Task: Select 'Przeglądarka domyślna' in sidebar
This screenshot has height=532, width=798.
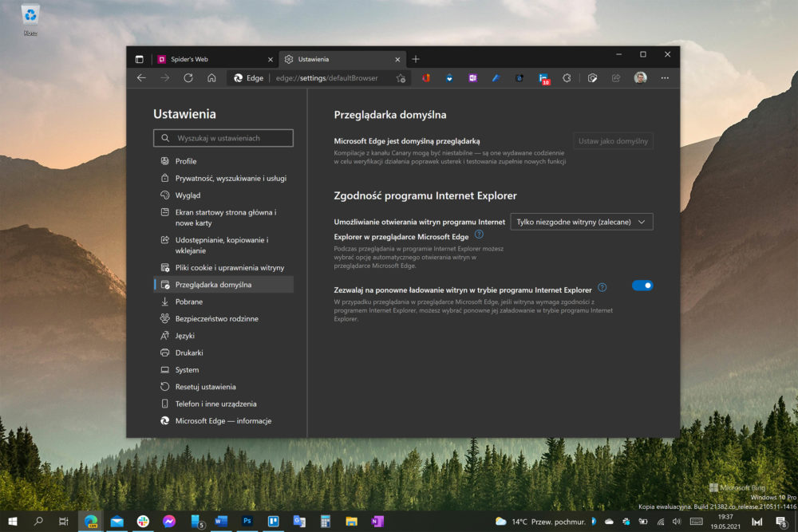Action: (x=223, y=285)
